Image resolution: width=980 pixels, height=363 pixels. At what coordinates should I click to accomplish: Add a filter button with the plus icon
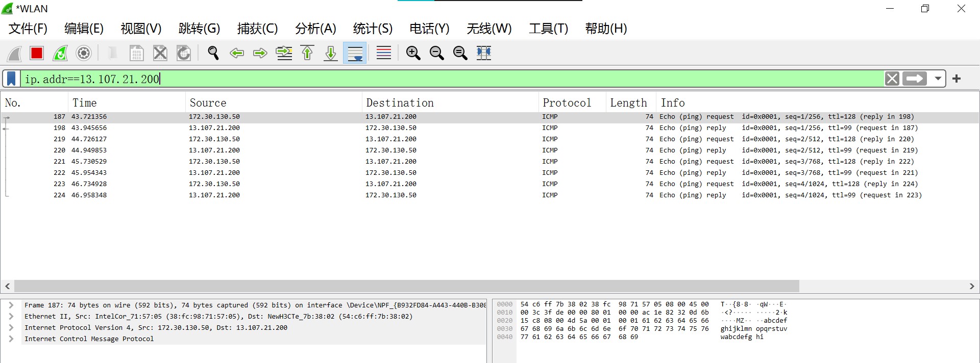[x=957, y=79]
